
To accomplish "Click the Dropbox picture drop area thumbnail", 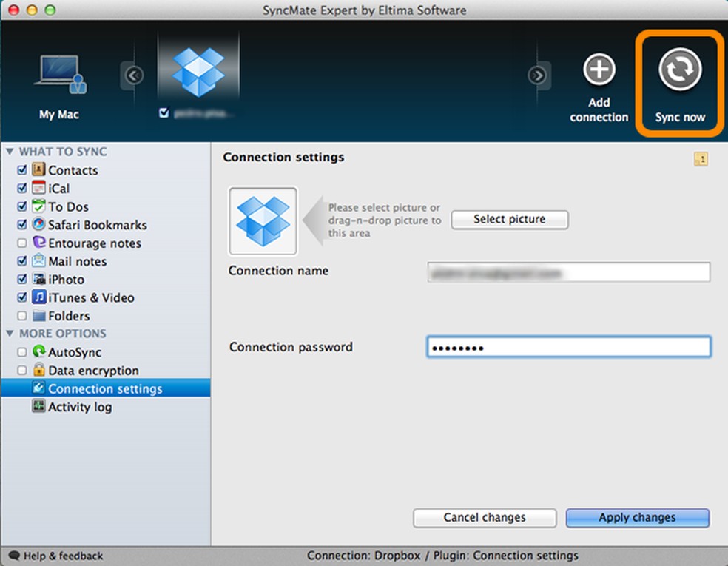I will (263, 221).
